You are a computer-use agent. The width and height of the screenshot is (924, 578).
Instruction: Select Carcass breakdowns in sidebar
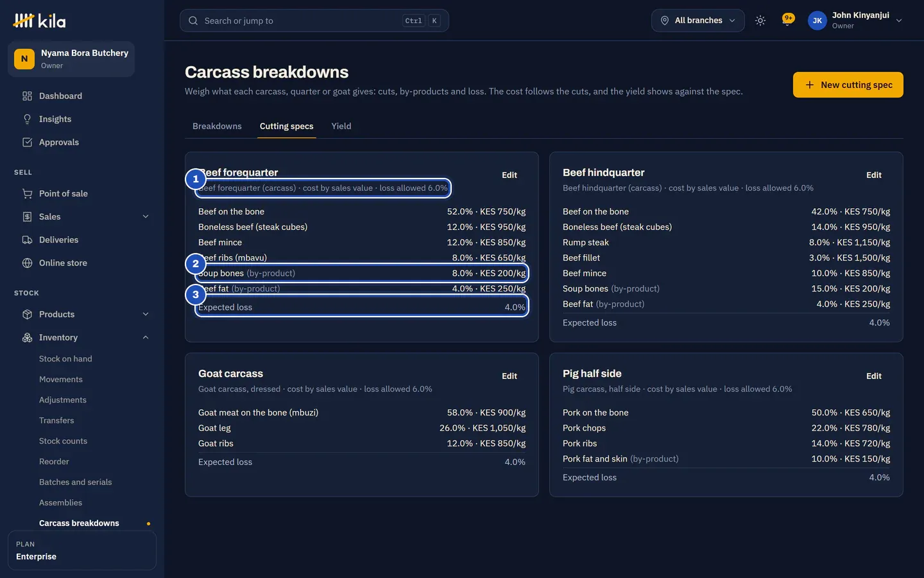(79, 523)
